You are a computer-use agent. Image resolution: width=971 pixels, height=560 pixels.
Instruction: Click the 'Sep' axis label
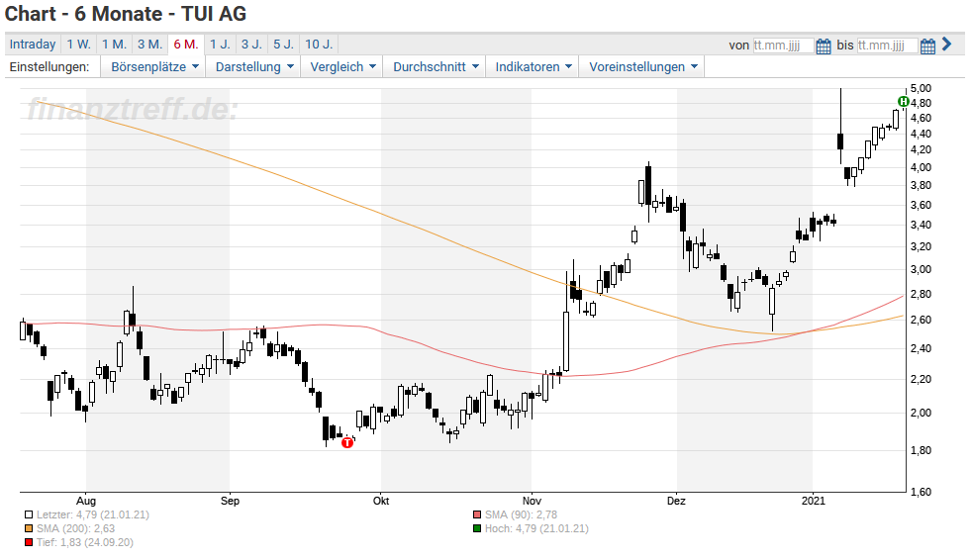[230, 501]
